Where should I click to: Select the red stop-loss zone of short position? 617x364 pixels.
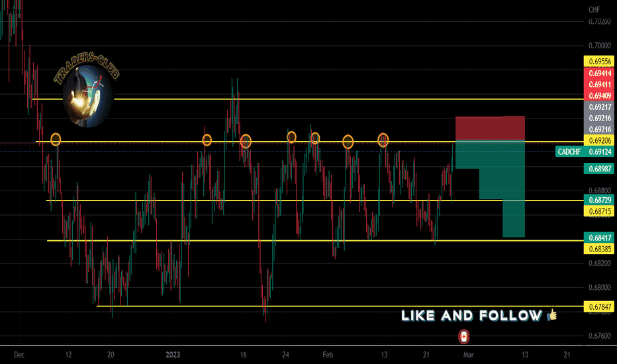point(490,128)
